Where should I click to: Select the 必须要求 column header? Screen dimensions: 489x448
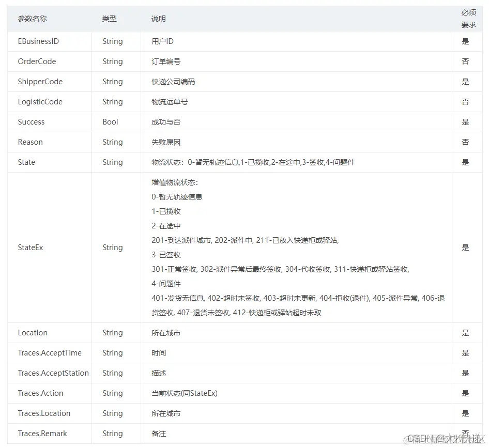(x=469, y=19)
